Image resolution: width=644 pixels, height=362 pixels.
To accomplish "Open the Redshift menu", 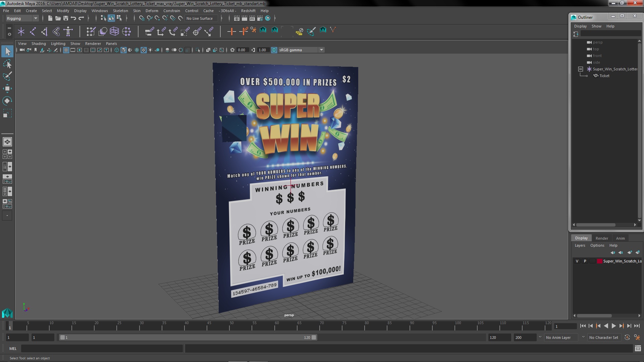I will point(248,11).
